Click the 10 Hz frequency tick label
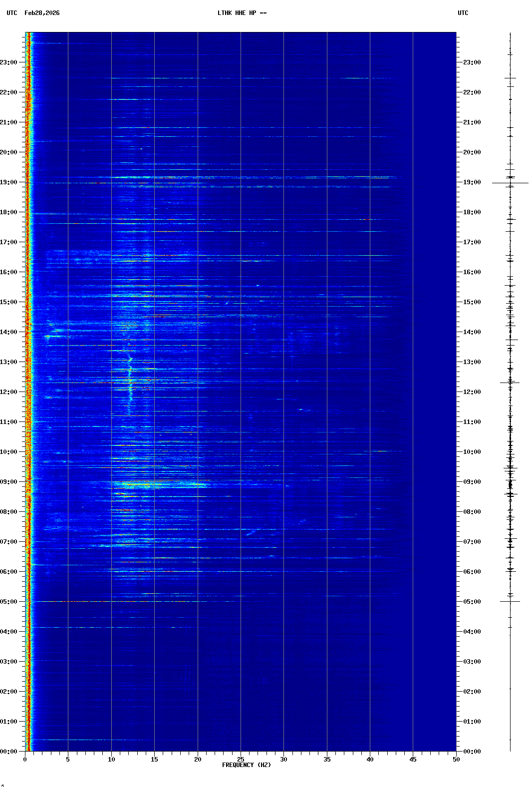532x791 pixels. pos(111,760)
